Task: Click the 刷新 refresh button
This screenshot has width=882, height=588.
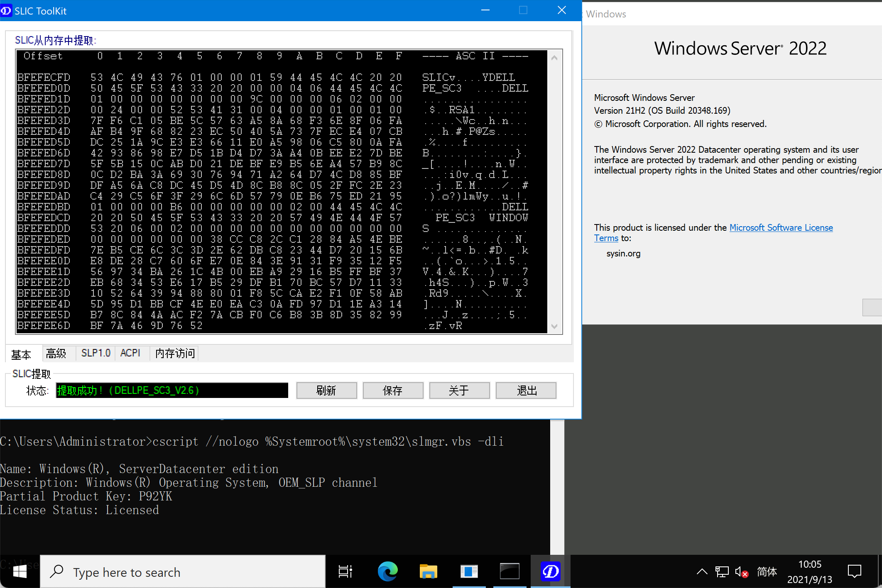Action: click(x=326, y=390)
